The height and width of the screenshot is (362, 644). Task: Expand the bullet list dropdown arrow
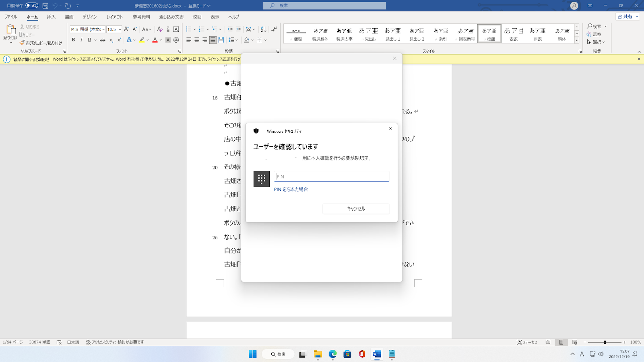coord(195,29)
